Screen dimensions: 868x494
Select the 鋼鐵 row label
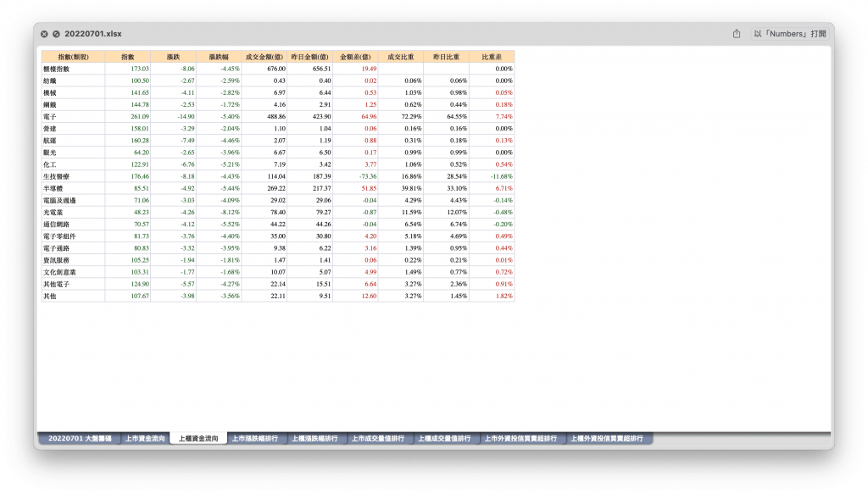(x=50, y=104)
